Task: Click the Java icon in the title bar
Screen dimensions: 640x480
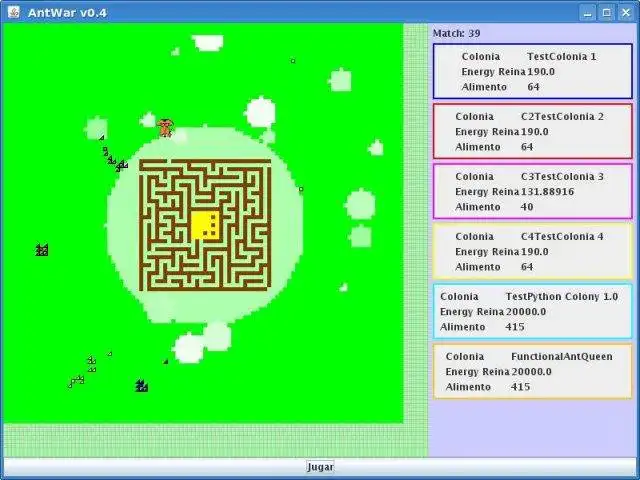Action: (x=13, y=12)
